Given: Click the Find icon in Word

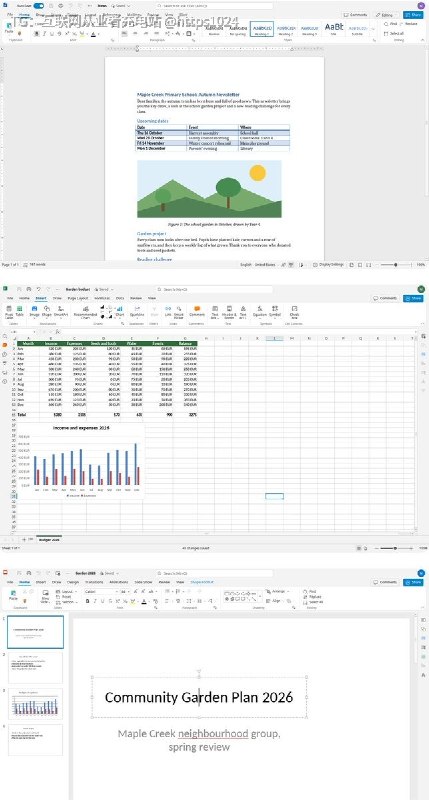Looking at the screenshot, I should [388, 24].
